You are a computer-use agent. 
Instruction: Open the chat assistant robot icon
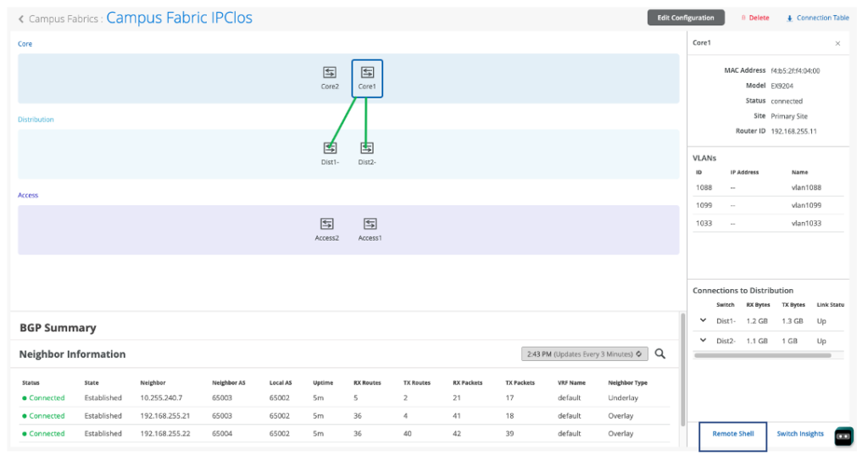click(843, 436)
